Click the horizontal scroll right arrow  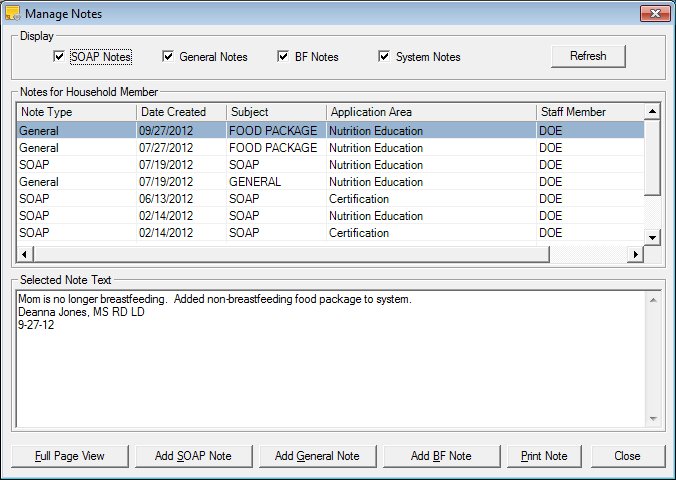pyautogui.click(x=635, y=254)
